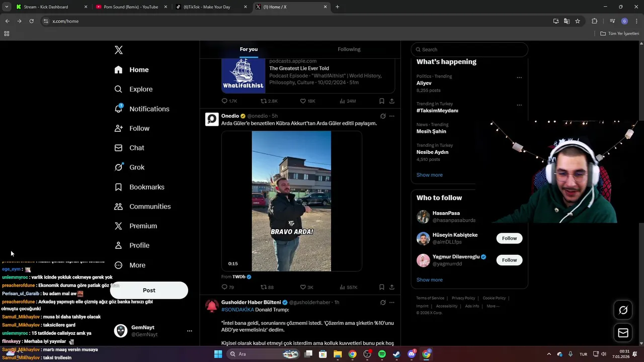Click the X search field

click(x=469, y=49)
